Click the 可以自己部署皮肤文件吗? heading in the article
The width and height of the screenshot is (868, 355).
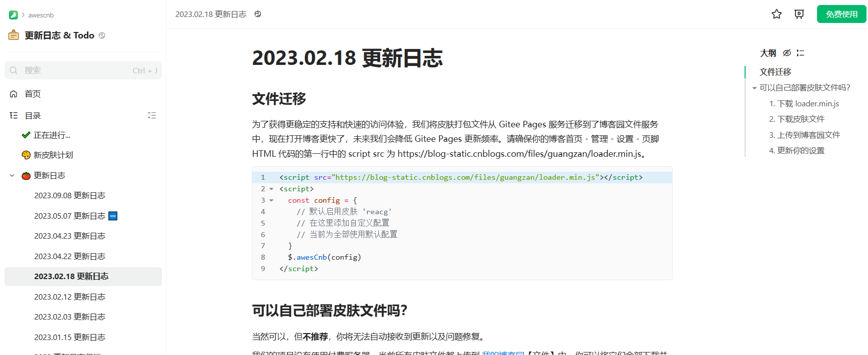[x=330, y=311]
